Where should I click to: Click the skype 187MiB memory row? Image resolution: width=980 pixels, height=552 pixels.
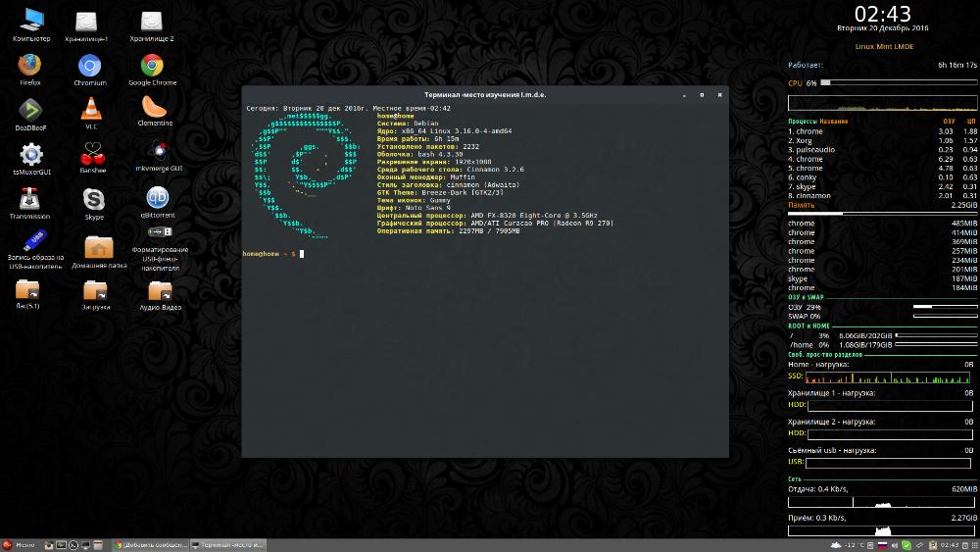click(883, 278)
